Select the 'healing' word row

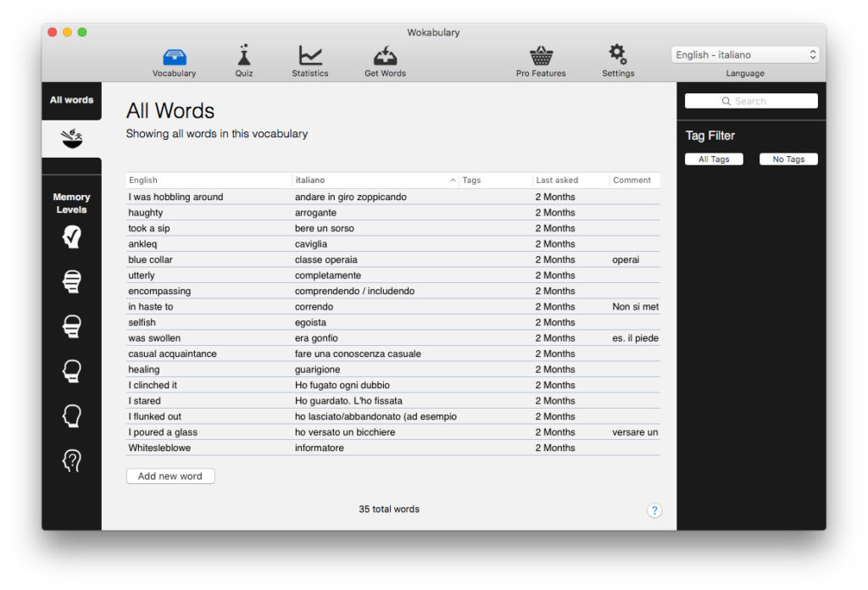point(393,370)
